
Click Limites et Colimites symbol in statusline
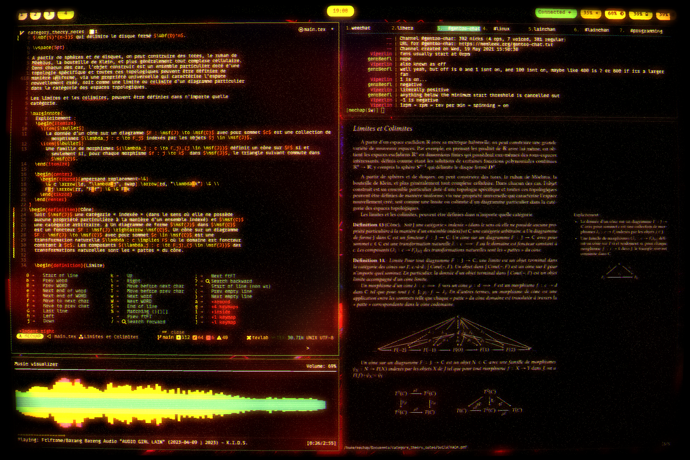click(x=109, y=337)
